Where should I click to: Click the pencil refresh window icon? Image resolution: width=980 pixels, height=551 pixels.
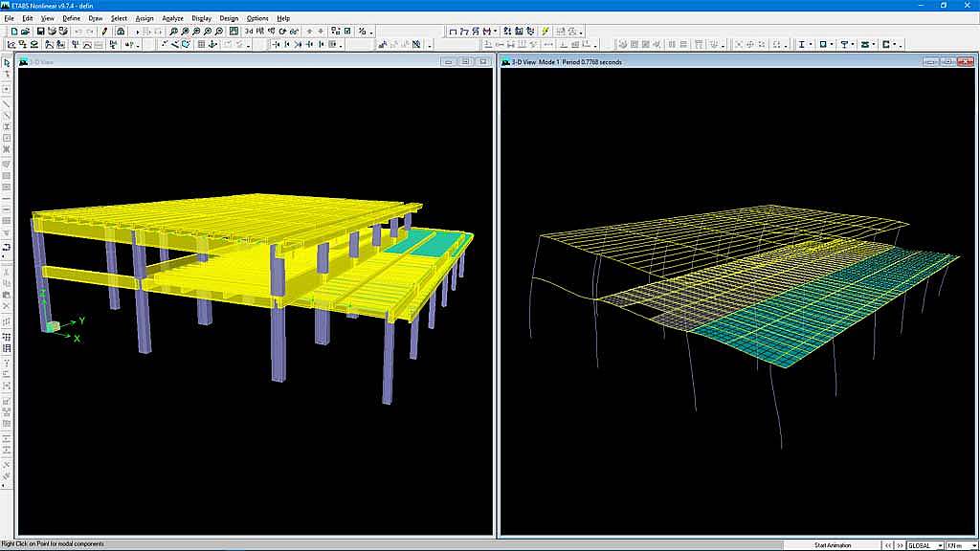click(x=105, y=31)
